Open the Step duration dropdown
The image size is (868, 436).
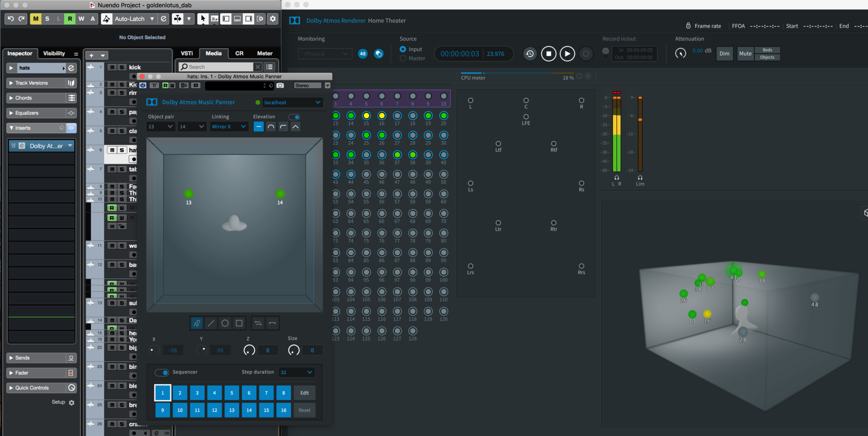(297, 372)
